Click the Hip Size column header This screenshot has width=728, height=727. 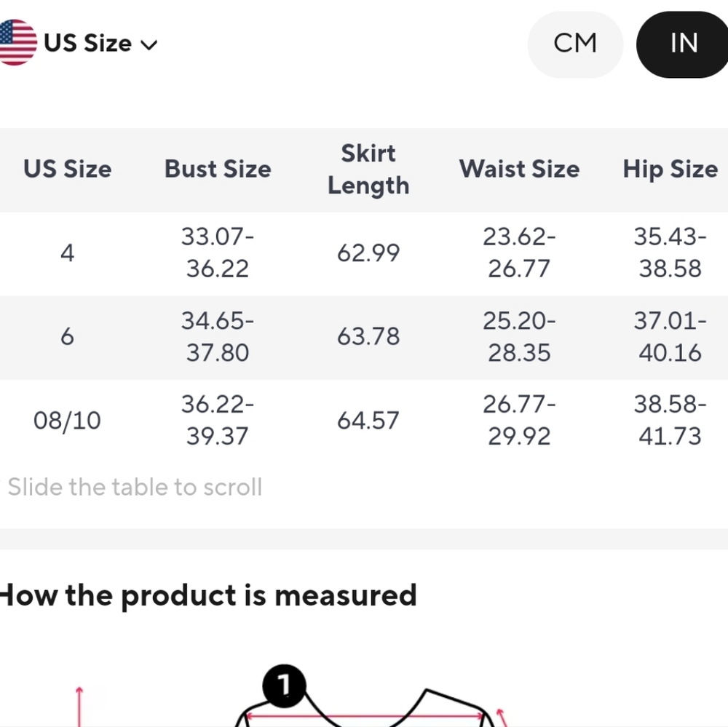tap(670, 169)
